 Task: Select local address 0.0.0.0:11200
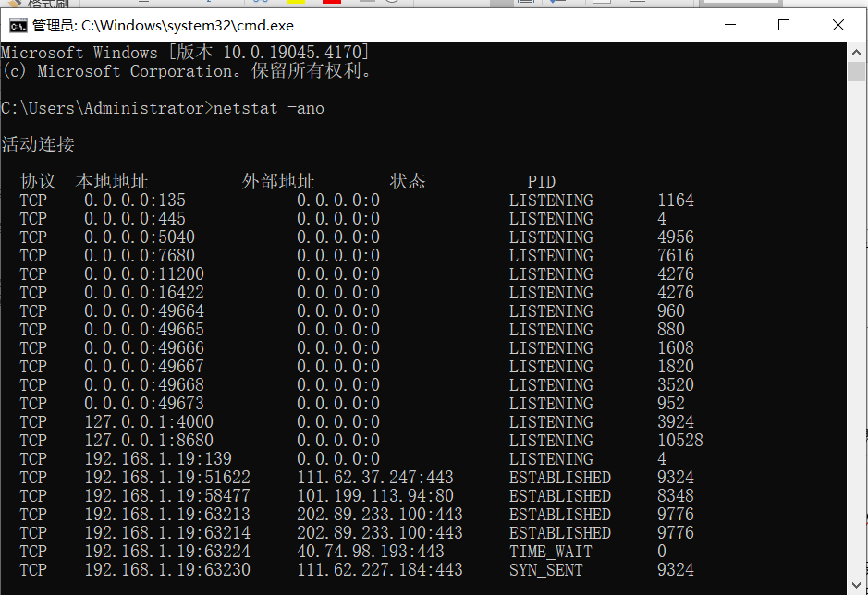[144, 274]
